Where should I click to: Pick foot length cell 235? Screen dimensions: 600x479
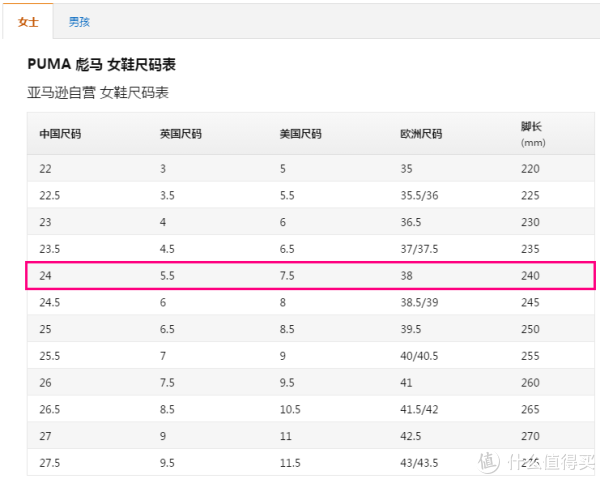530,249
